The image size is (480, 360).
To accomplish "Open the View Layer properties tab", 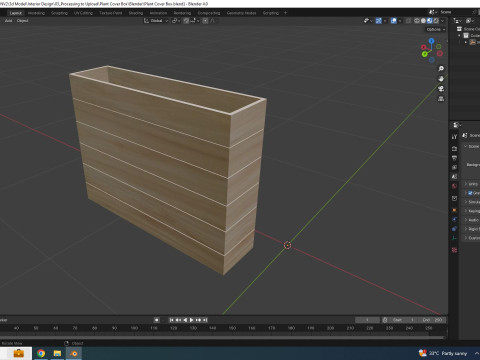I will (x=454, y=167).
